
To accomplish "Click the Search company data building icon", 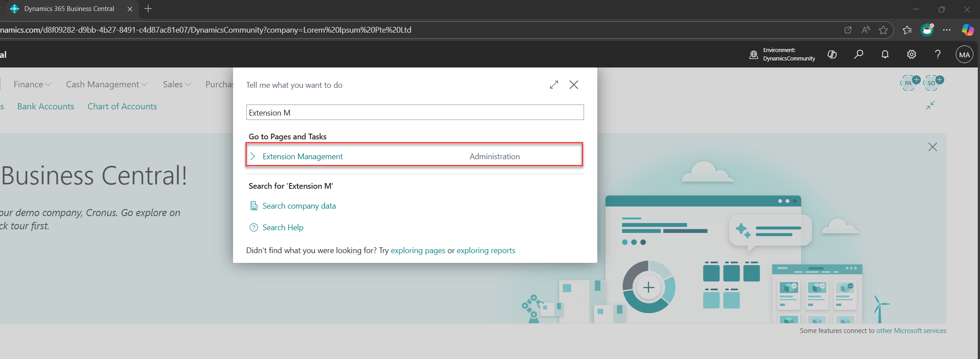I will 254,206.
